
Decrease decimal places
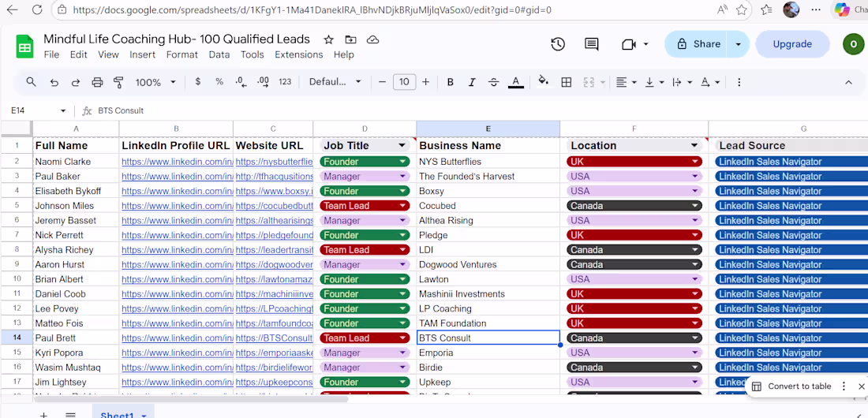click(x=241, y=82)
